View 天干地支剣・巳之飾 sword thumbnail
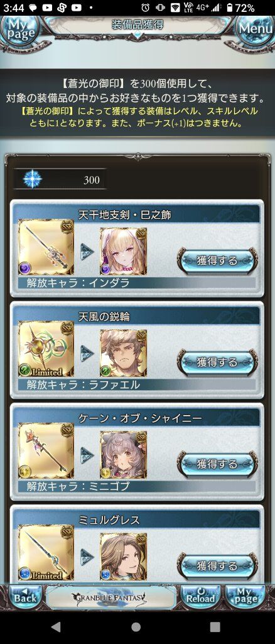The width and height of the screenshot is (275, 644). point(46,247)
